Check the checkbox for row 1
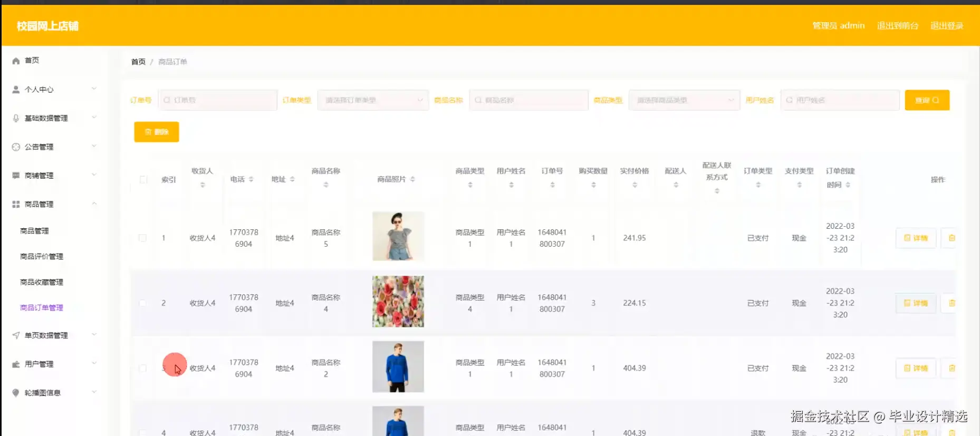This screenshot has height=436, width=980. coord(142,238)
